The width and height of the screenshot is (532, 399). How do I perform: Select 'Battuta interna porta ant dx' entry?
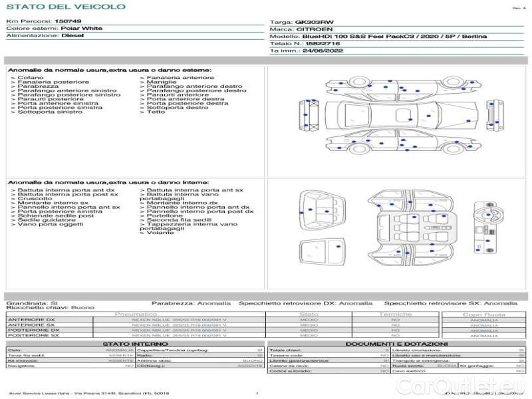[x=66, y=190]
